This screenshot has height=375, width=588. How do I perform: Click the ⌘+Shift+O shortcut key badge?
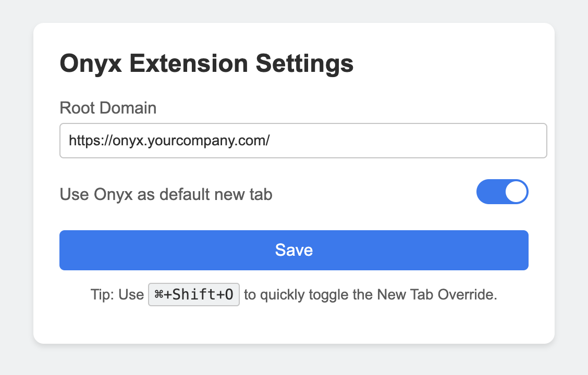tap(194, 294)
